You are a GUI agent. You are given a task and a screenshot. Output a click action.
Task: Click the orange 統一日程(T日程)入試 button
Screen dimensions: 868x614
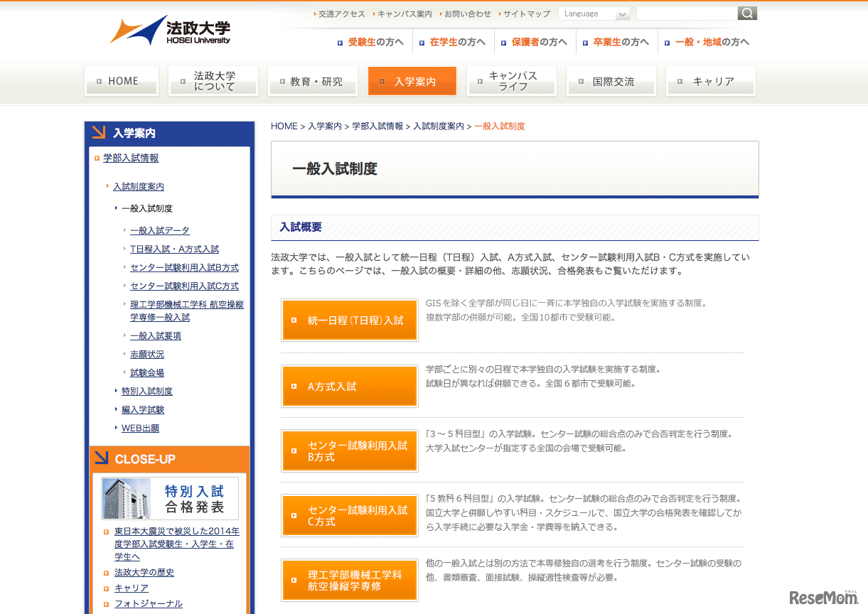[x=350, y=321]
